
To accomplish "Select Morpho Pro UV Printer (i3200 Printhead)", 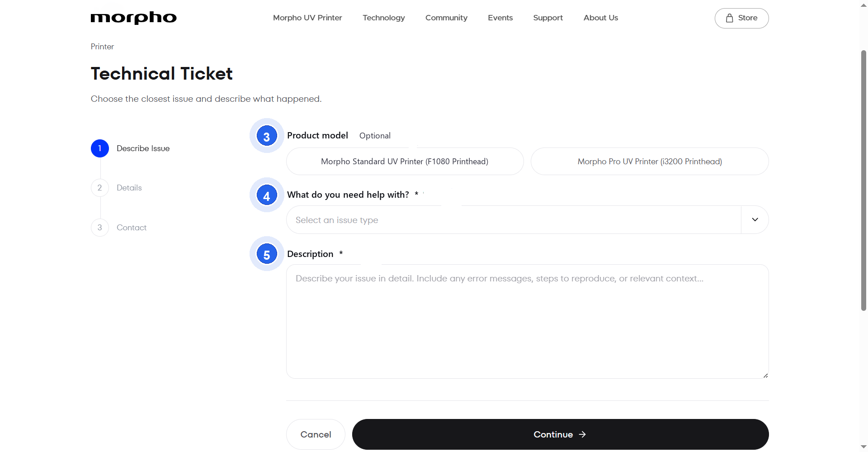I will tap(650, 162).
